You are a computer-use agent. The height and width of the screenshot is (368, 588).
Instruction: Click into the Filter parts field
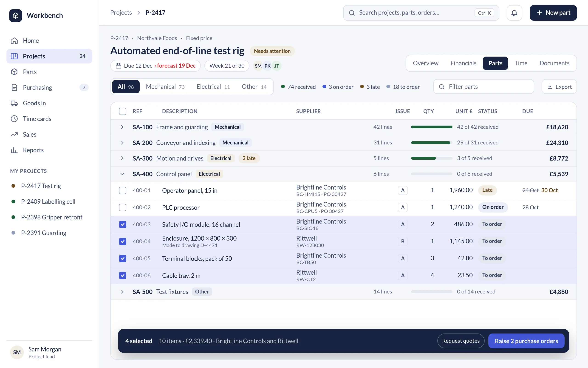tap(483, 87)
